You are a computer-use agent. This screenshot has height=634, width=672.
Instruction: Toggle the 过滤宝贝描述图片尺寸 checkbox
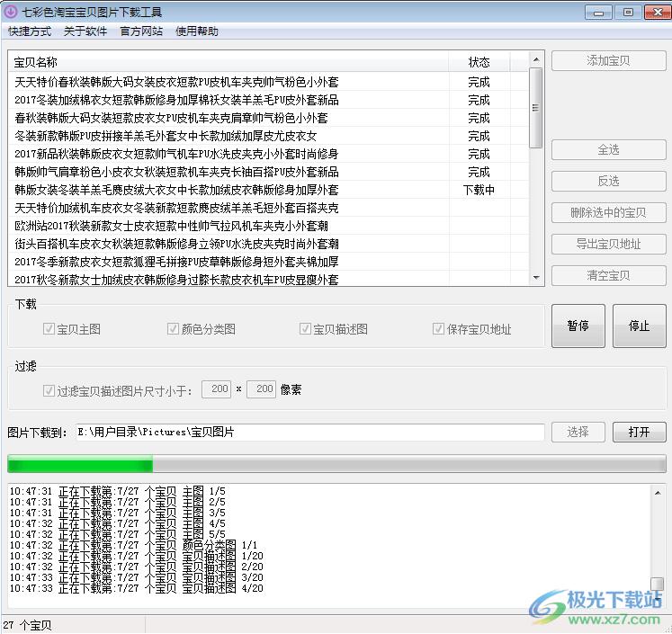tap(49, 390)
